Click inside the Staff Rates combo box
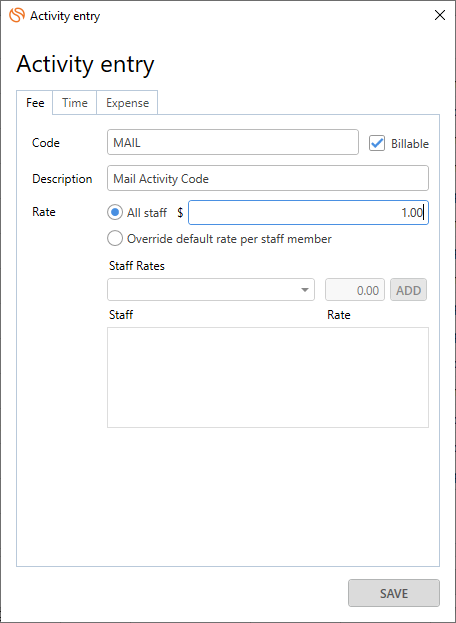 tap(211, 290)
